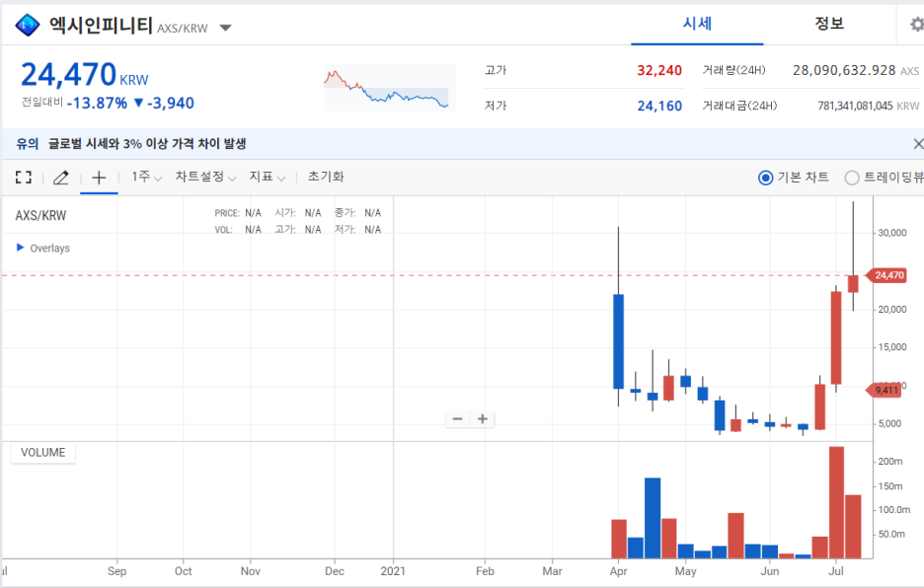
Task: Click the Apr label on time axis
Action: coord(618,571)
